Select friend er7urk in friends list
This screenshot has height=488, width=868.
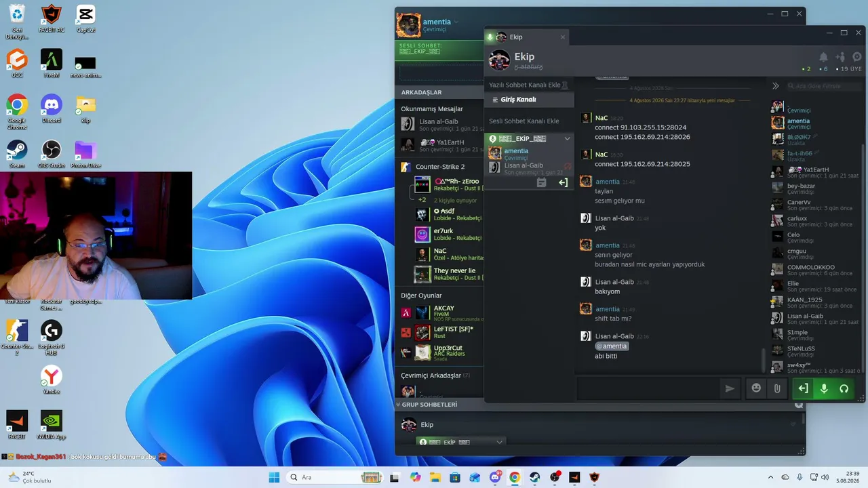[x=448, y=234]
